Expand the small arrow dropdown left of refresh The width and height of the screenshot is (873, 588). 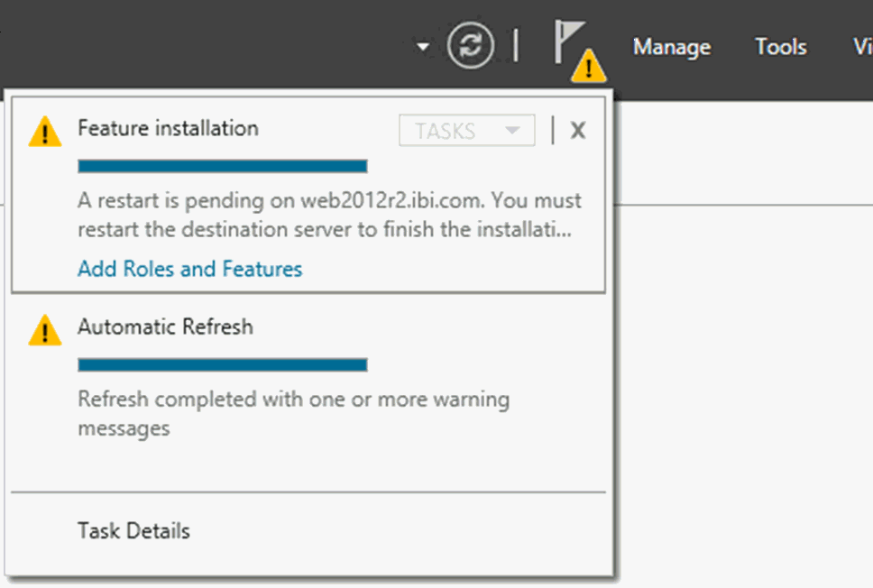point(423,47)
